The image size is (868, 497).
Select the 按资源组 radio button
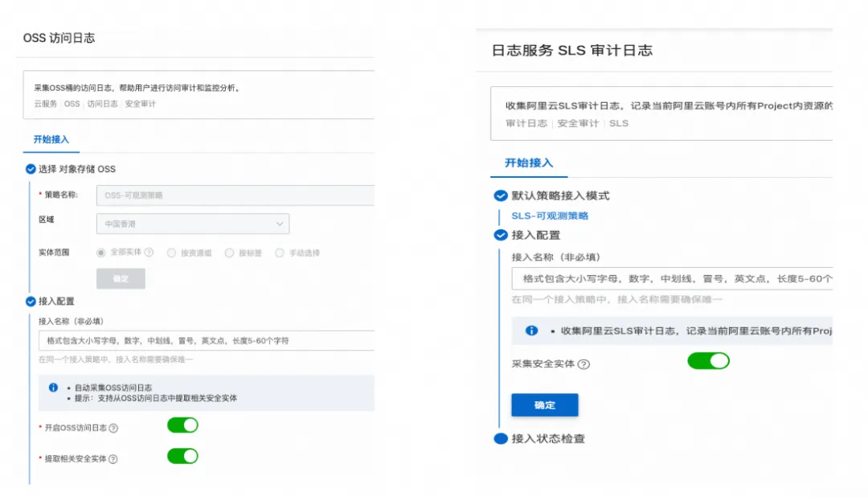pyautogui.click(x=172, y=253)
